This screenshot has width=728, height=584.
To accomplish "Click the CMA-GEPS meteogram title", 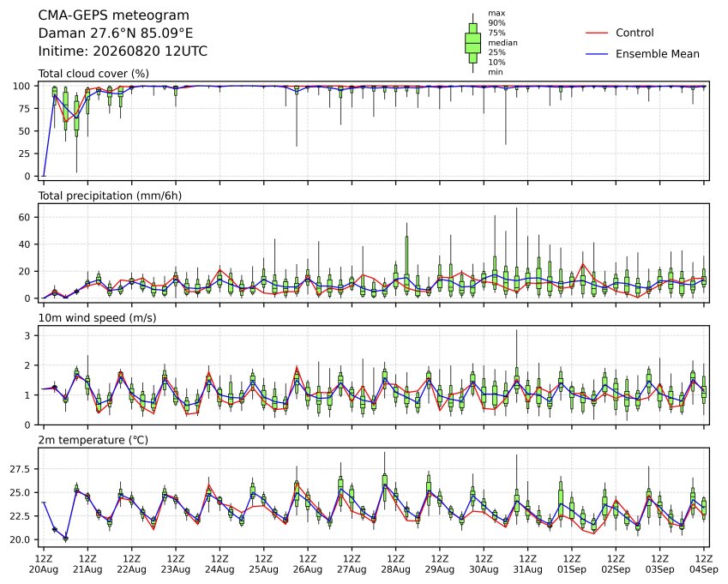I will [x=114, y=15].
